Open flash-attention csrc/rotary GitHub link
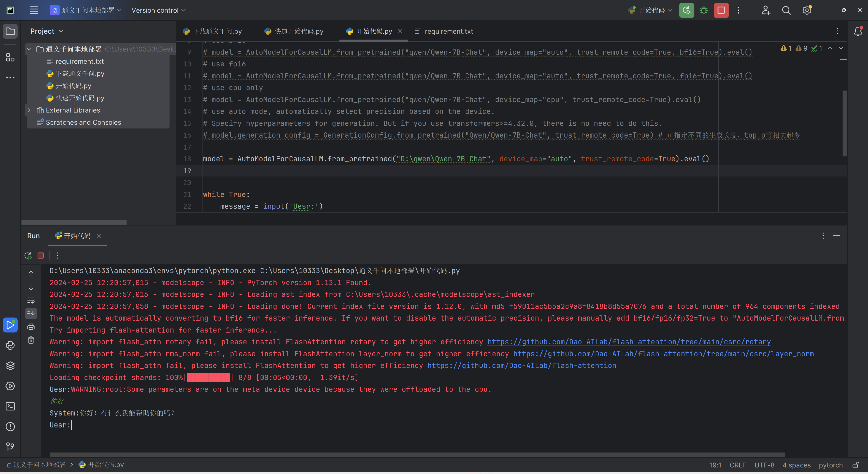The width and height of the screenshot is (868, 474). tap(629, 342)
